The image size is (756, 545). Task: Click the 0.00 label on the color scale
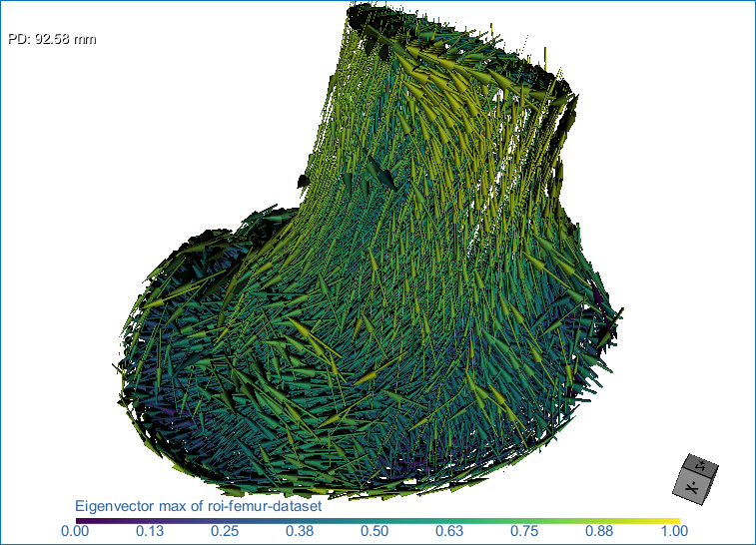pos(75,531)
